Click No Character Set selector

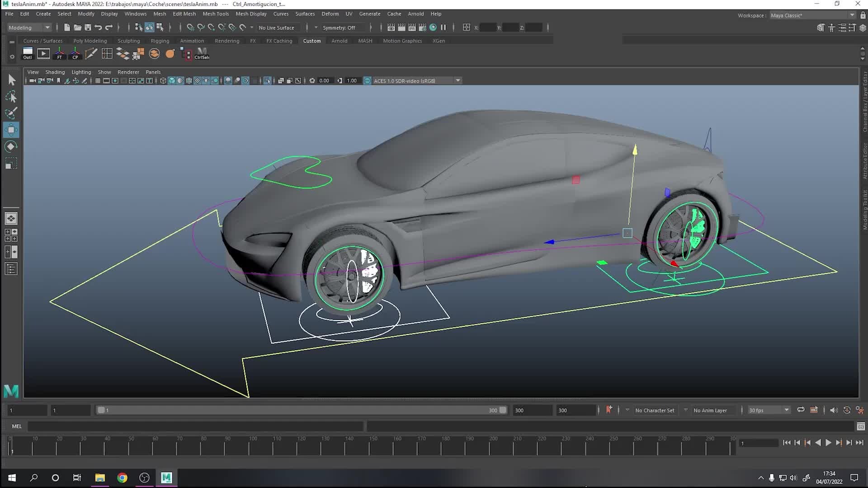click(654, 410)
